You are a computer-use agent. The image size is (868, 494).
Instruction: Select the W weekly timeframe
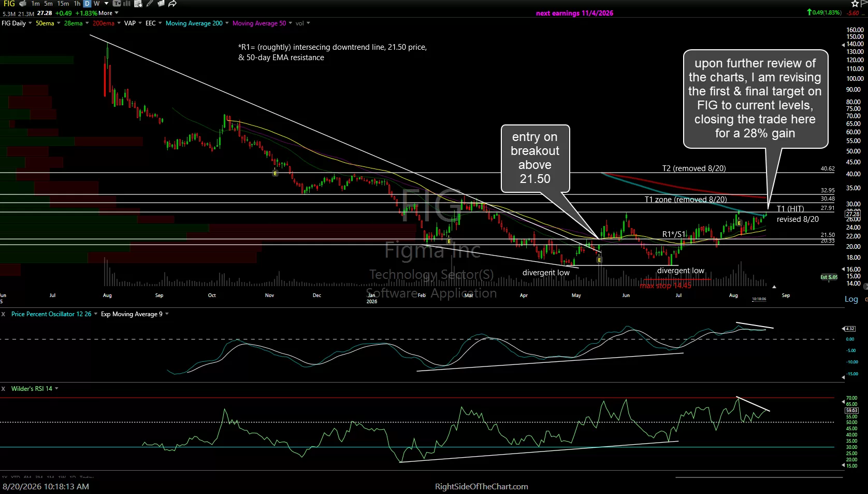tap(97, 4)
